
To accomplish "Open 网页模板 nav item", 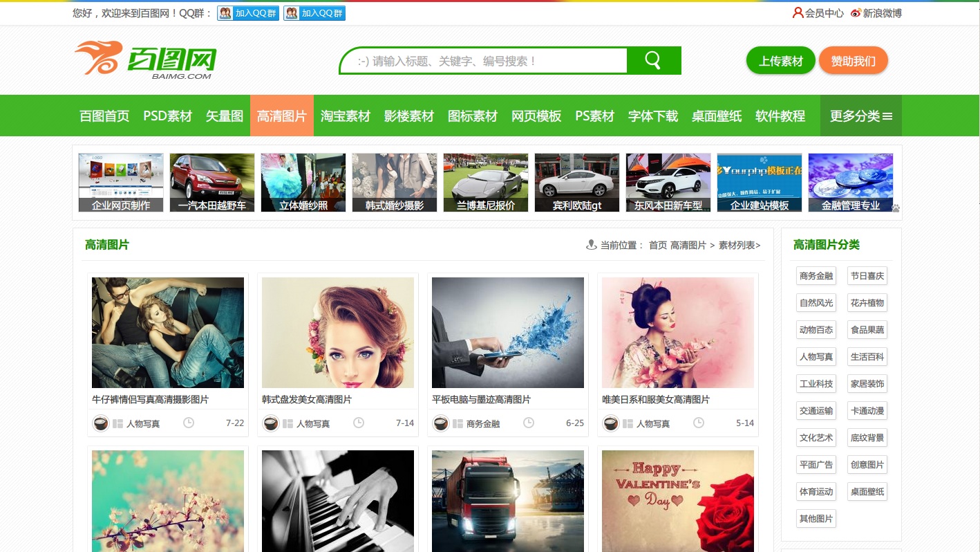I will tap(536, 116).
